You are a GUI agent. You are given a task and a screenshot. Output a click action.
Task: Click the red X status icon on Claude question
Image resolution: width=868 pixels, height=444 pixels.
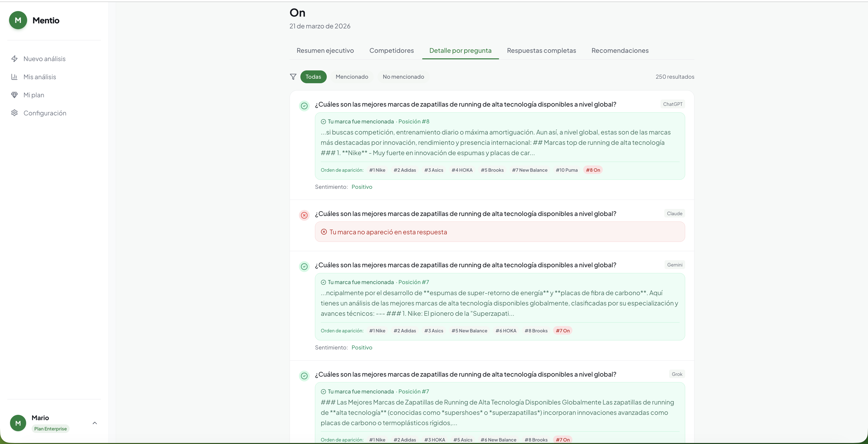[304, 215]
